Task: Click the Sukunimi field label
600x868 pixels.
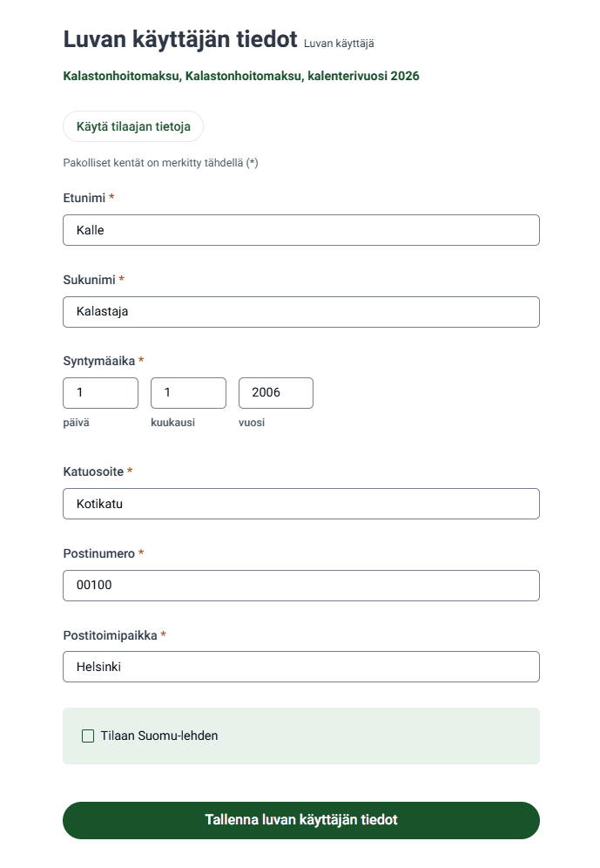Action: pyautogui.click(x=90, y=280)
